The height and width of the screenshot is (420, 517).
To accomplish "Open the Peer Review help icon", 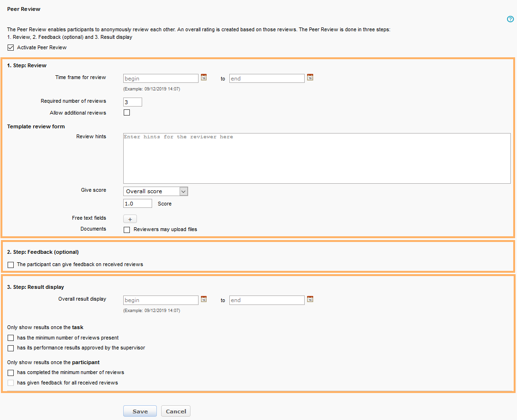I will click(x=510, y=19).
